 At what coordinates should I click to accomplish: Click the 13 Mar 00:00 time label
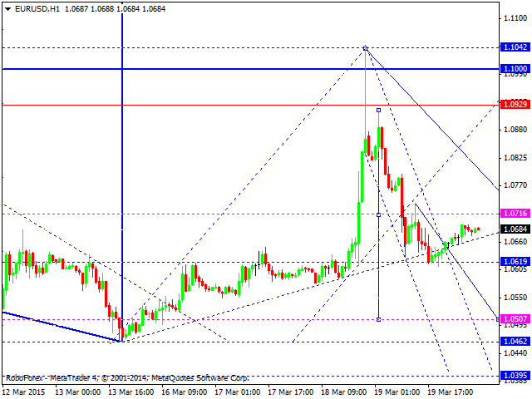(x=77, y=392)
